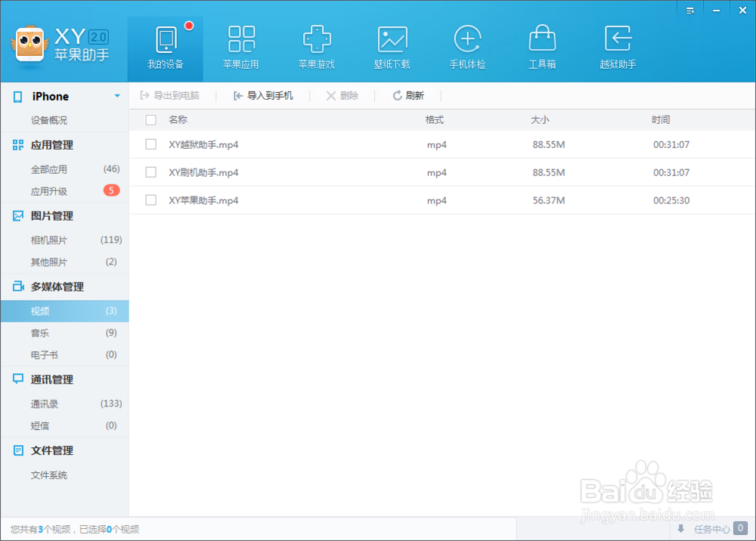Screen dimensions: 756x541
Task: Select the file name XY刷机助手.mp4
Action: pyautogui.click(x=203, y=172)
